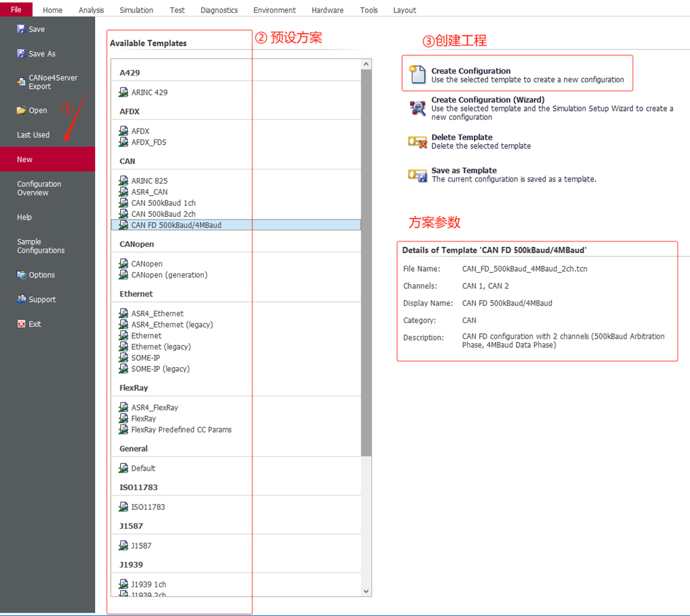Viewport: 690px width, 616px height.
Task: Click the Create Configuration button label
Action: click(x=471, y=71)
